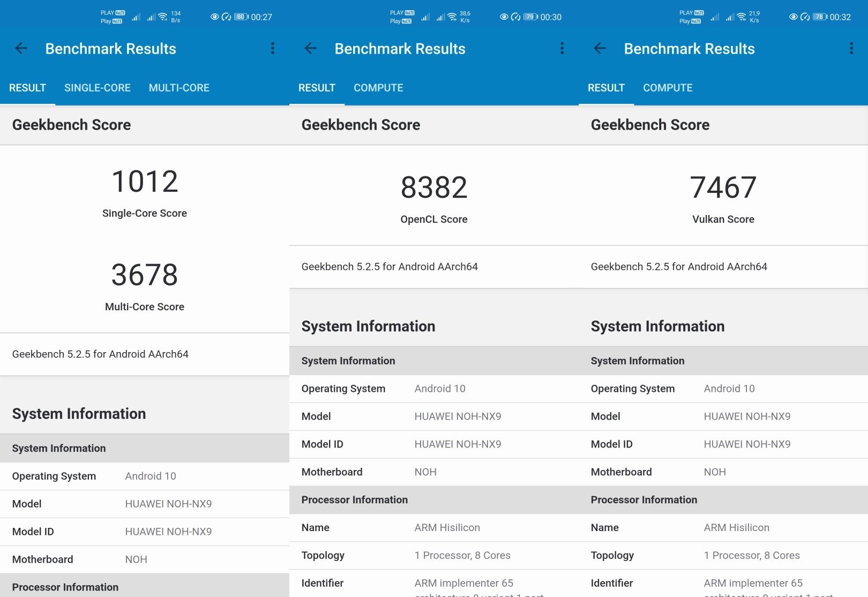This screenshot has width=868, height=597.
Task: Tap Motherboard row in OpenCL screen
Action: pos(434,472)
